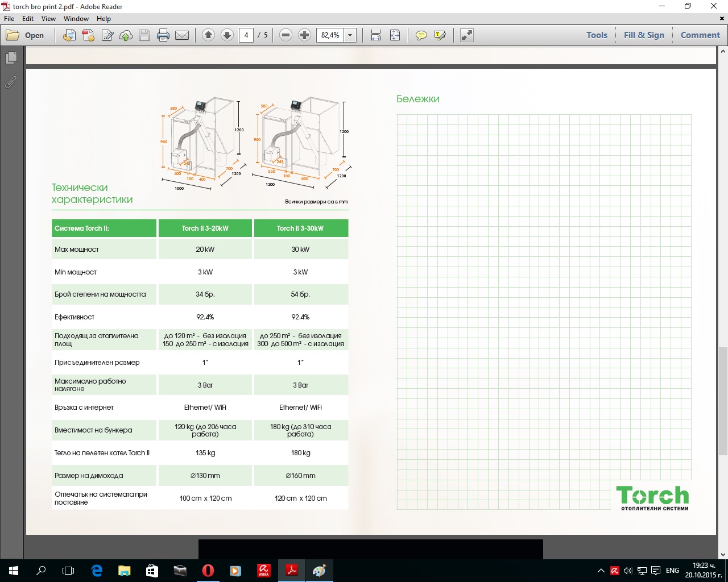This screenshot has height=582, width=728.
Task: Select the Highlight text tool
Action: [440, 35]
